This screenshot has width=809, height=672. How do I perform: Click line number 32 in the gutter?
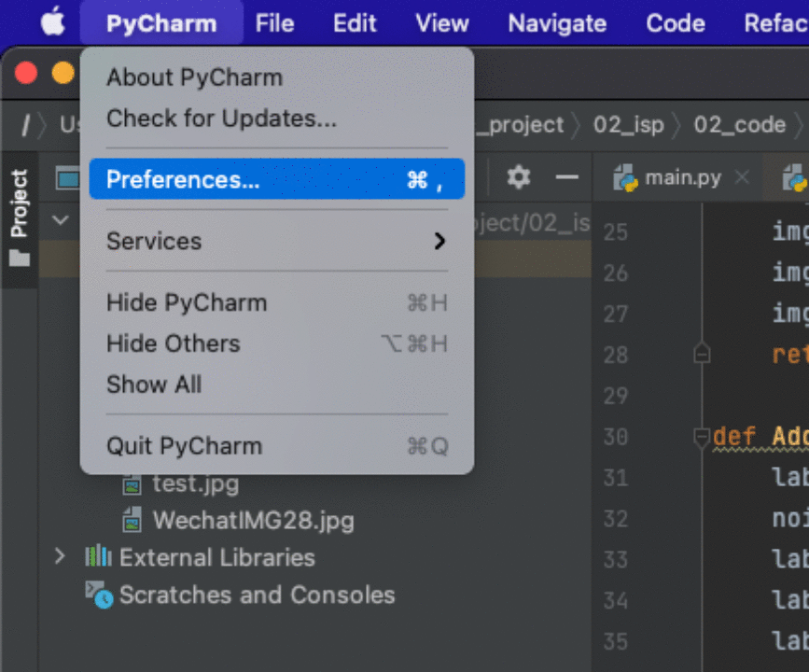[x=616, y=519]
